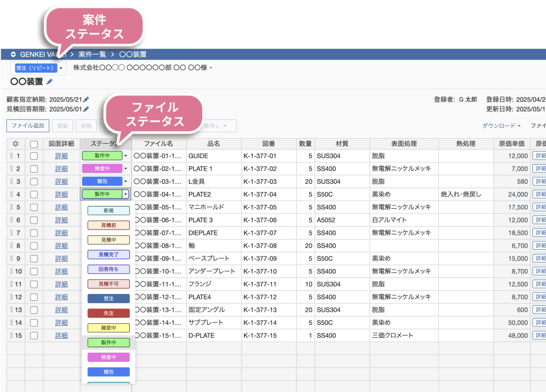Screen dimensions: 546x392
Task: Select the 三価クロメート surface treatment cell
Action: (404, 336)
